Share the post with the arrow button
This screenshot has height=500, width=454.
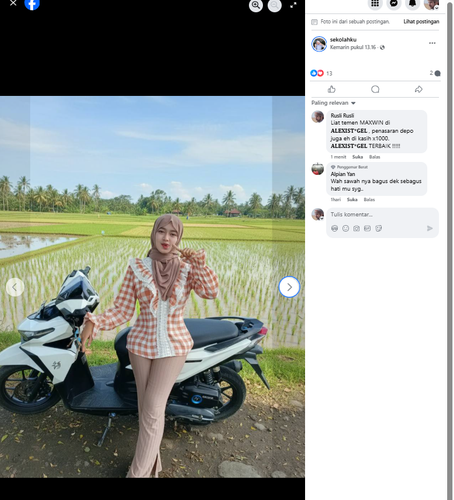419,89
